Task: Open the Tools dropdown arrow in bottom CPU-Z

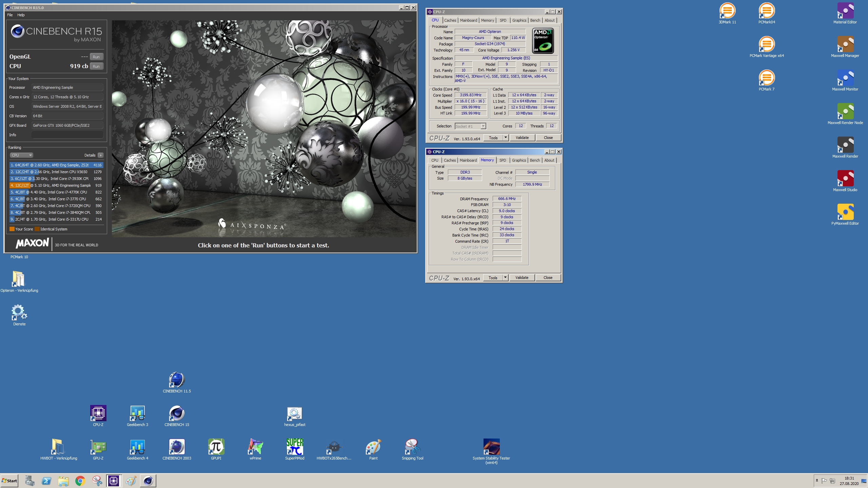Action: coord(505,278)
